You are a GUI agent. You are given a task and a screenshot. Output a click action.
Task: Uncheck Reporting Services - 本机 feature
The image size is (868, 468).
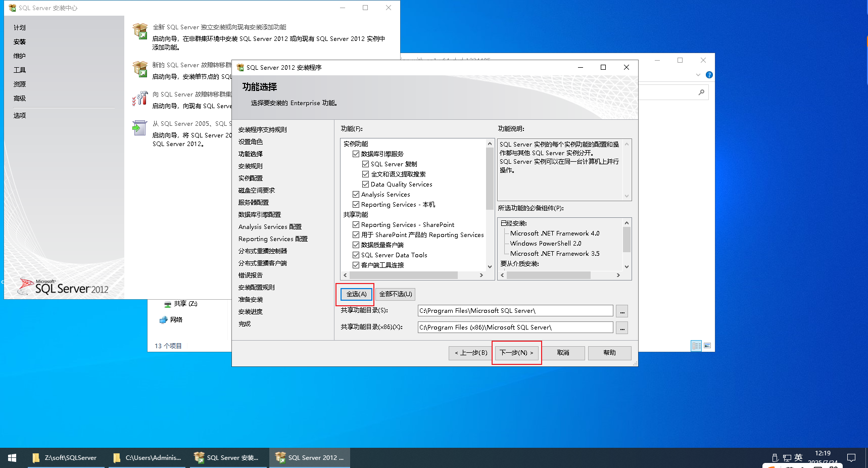(356, 205)
